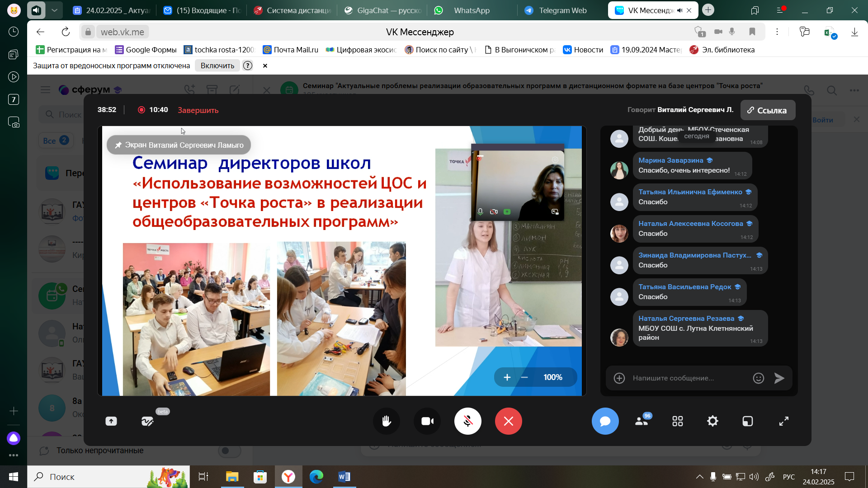Image resolution: width=868 pixels, height=488 pixels.
Task: Add attachment with plus in chat
Action: (619, 378)
